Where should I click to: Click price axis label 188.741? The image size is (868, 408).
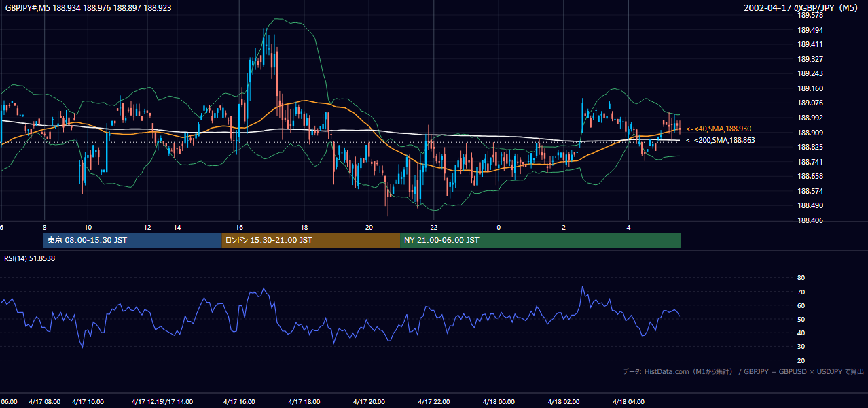tap(810, 162)
